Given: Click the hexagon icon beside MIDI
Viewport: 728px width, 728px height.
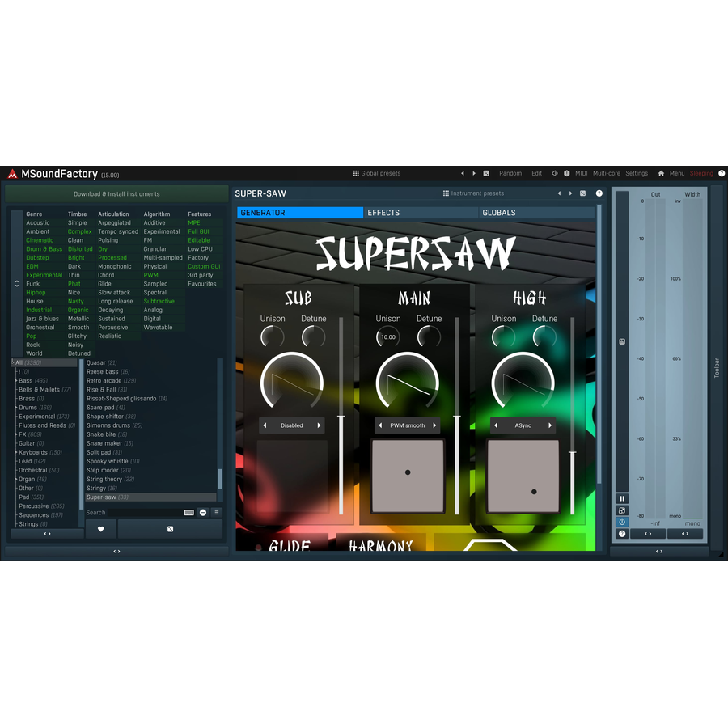Looking at the screenshot, I should click(x=567, y=173).
